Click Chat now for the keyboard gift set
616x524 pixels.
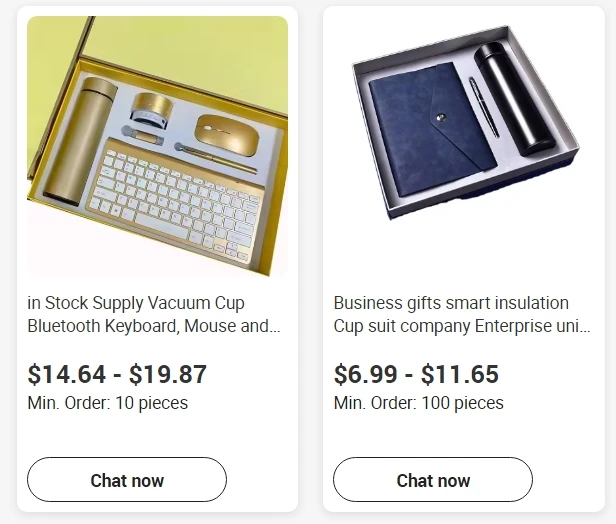point(127,480)
